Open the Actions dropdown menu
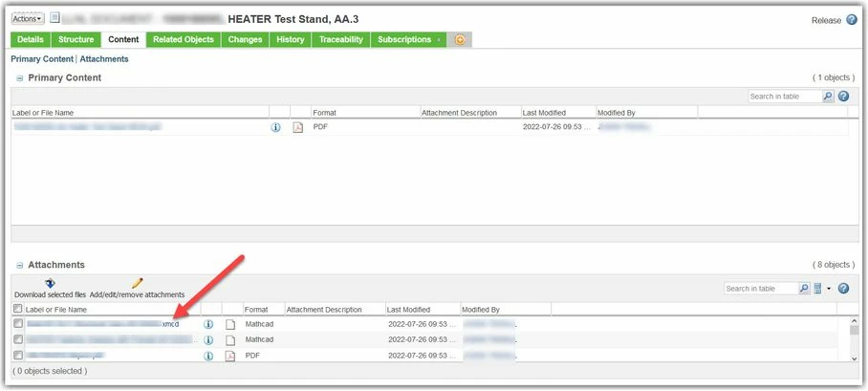Image resolution: width=868 pixels, height=391 pixels. 27,19
